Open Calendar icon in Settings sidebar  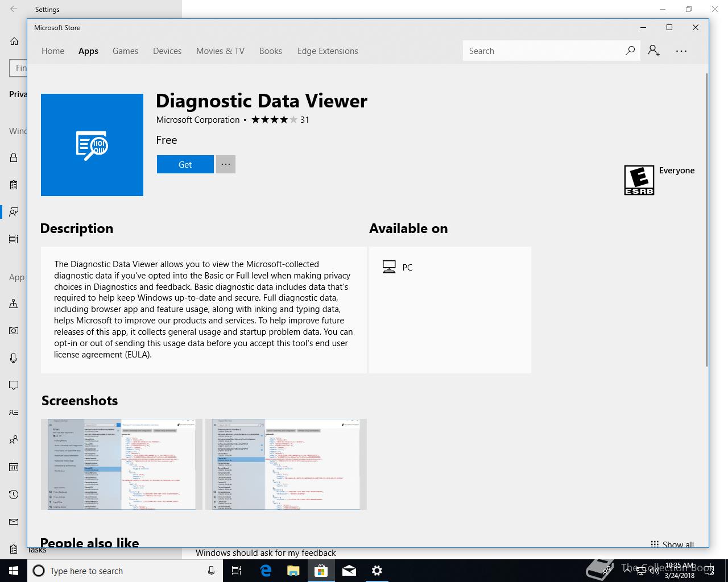[14, 467]
